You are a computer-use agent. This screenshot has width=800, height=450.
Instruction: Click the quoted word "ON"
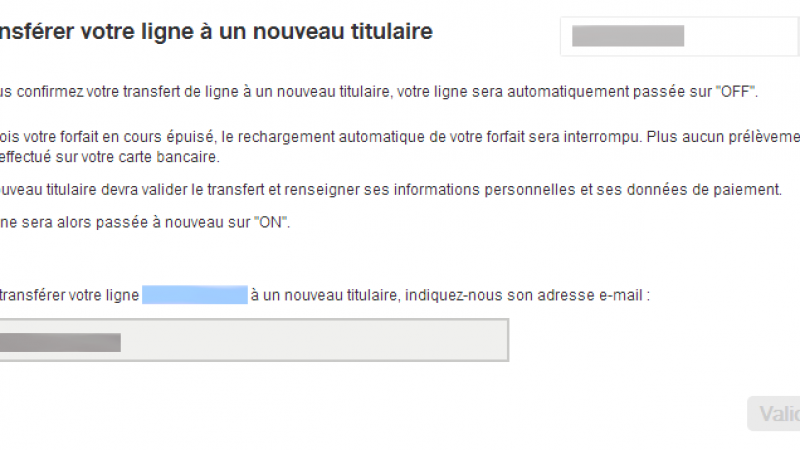point(268,222)
